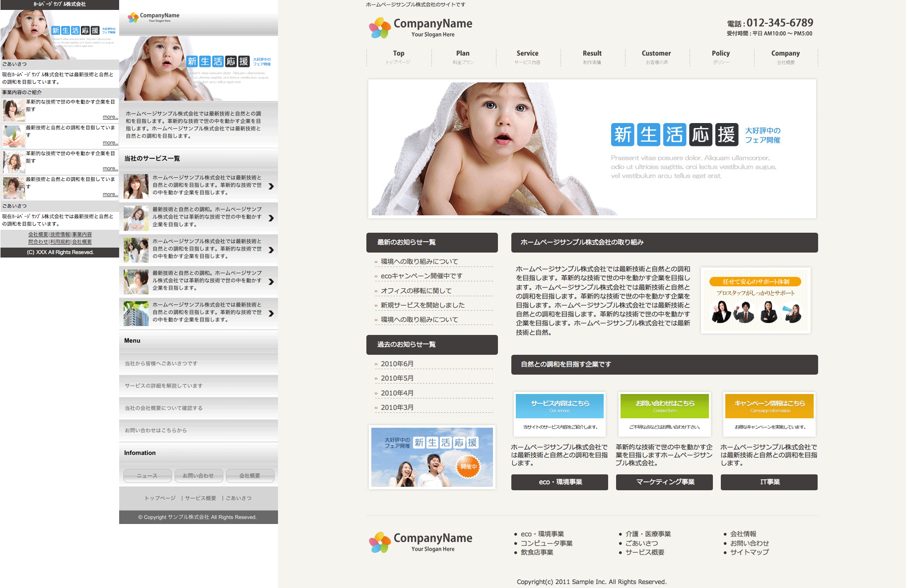This screenshot has width=906, height=588.
Task: Select the Plan navigation menu item
Action: click(463, 57)
